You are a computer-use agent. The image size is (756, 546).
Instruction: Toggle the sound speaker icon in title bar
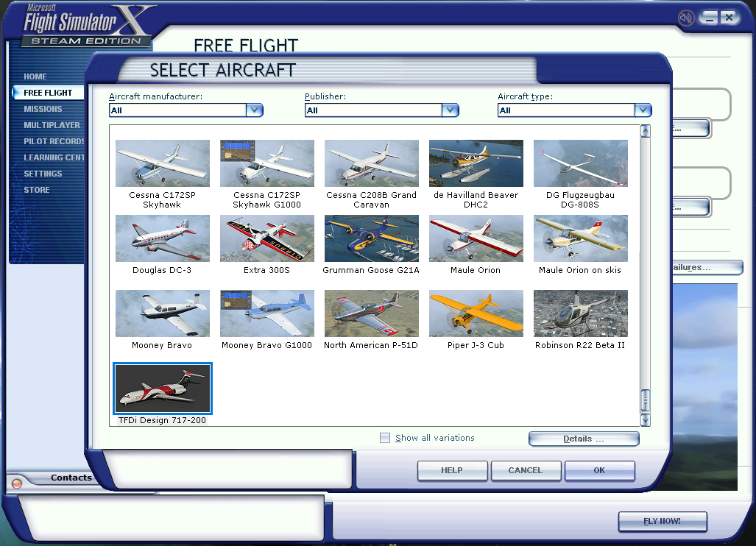685,18
